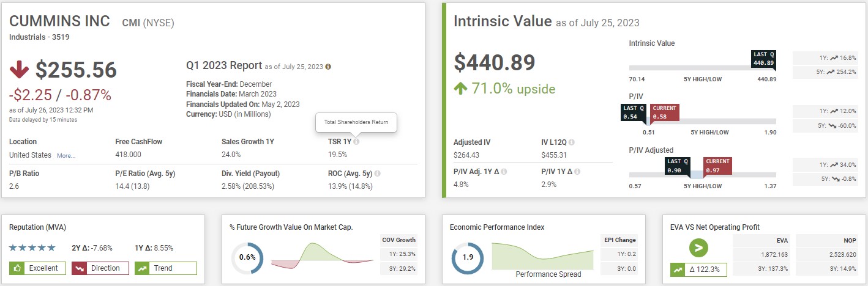Viewport: 868px width, 286px height.
Task: Click the CURRENT 0.97 marker on the P/IV Adjusted bar
Action: pyautogui.click(x=717, y=166)
